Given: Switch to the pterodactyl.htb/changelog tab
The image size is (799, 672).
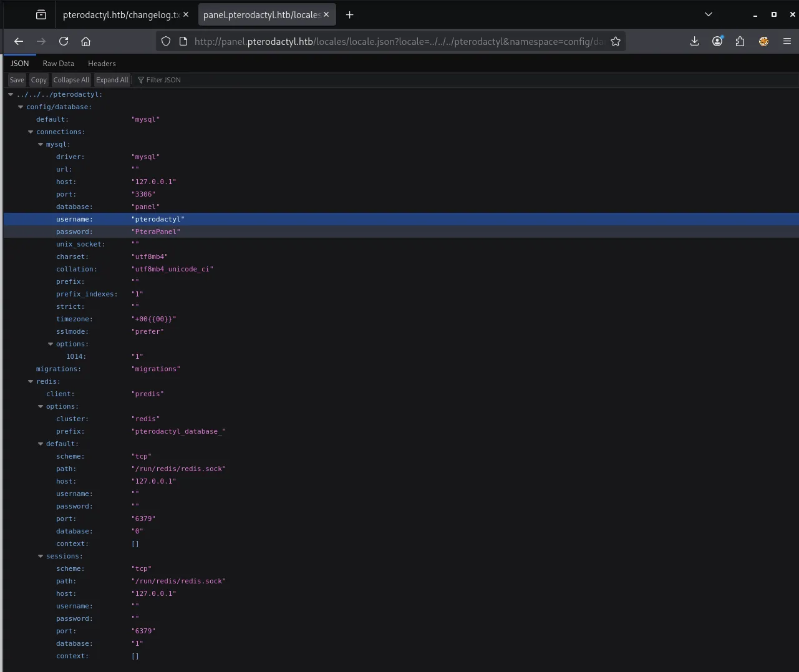Looking at the screenshot, I should 121,14.
